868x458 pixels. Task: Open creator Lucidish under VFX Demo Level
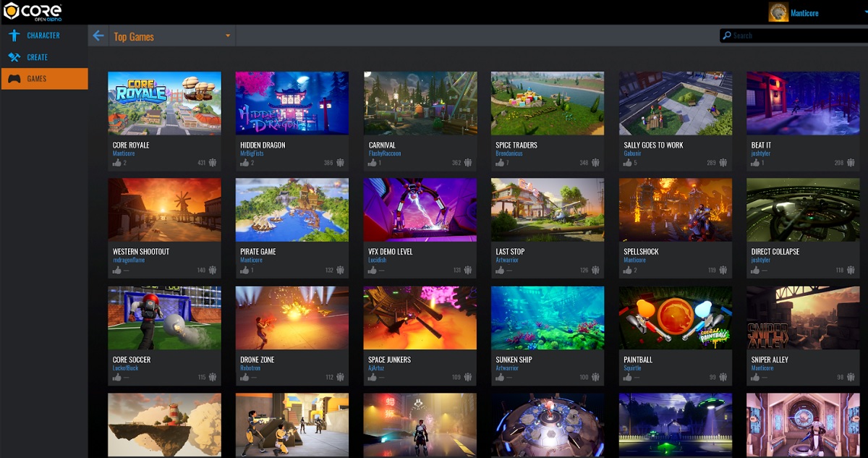378,260
